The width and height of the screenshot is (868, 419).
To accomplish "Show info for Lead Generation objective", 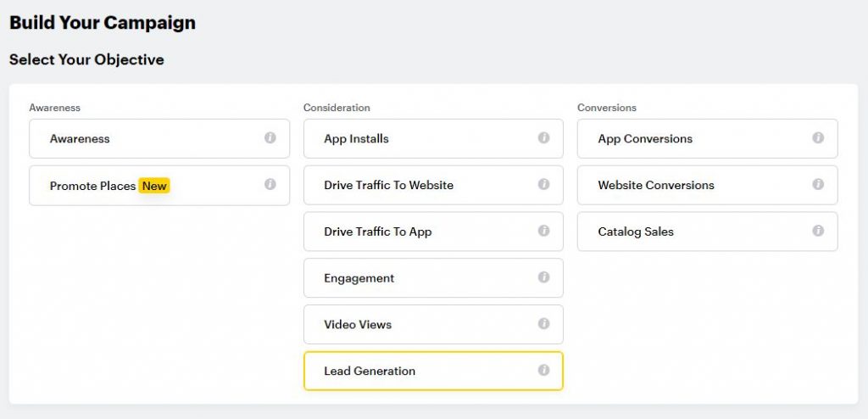I will [x=543, y=370].
